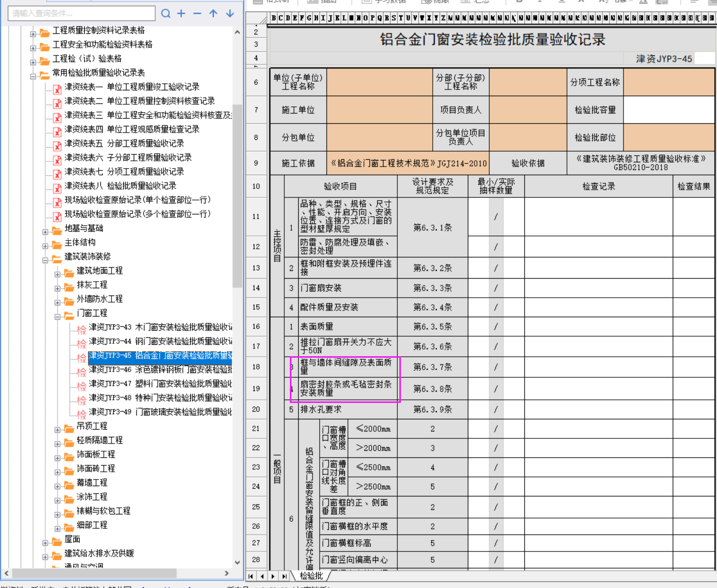Open 津资JYP3-49 门窗玻璃安装检验批 item
717x588 pixels.
[x=160, y=412]
